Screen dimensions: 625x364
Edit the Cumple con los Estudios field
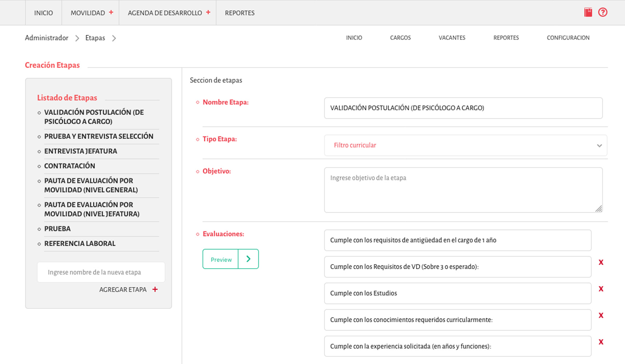(458, 293)
